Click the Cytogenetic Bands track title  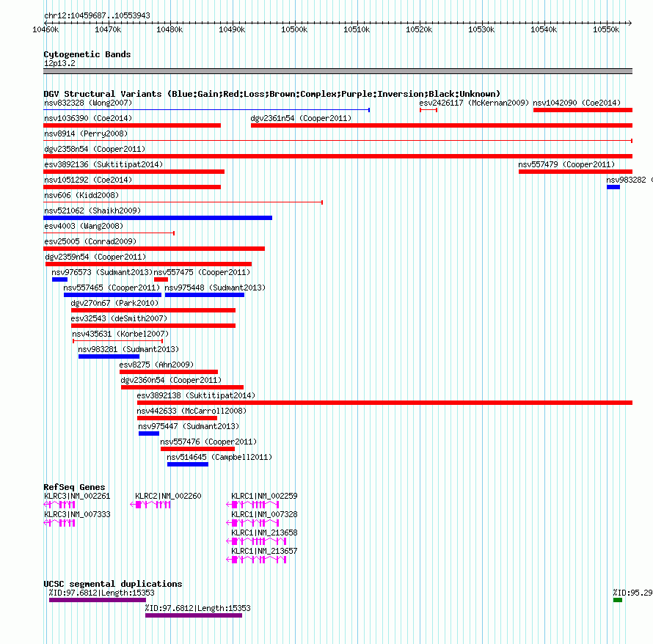[x=87, y=54]
